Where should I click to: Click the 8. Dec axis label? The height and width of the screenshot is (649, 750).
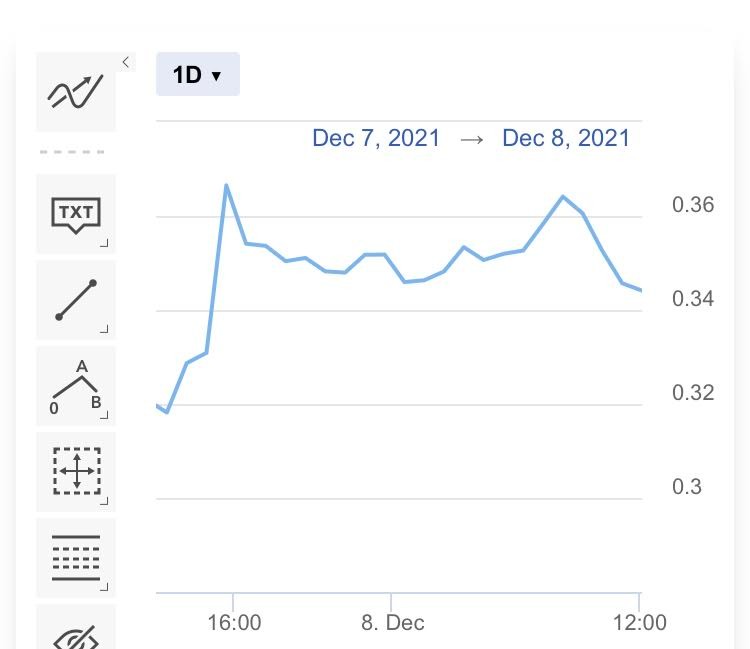(x=393, y=623)
